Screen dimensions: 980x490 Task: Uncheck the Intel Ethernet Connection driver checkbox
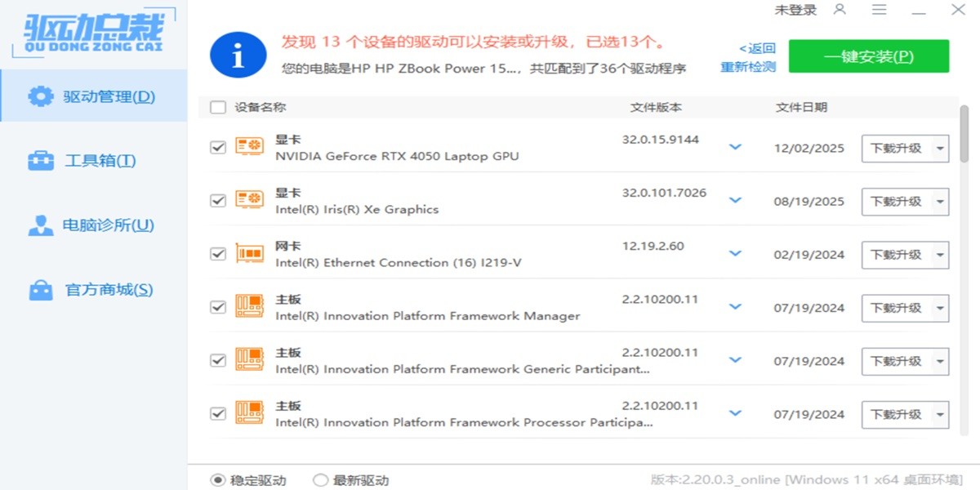(217, 254)
